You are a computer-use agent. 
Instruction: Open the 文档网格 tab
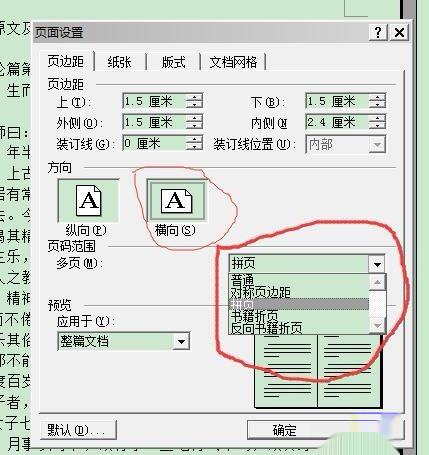pyautogui.click(x=233, y=62)
